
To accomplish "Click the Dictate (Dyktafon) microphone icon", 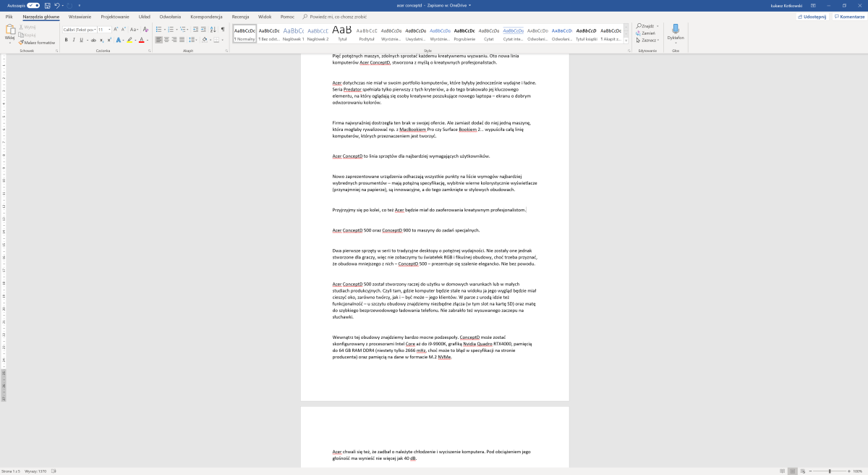I will (x=676, y=30).
